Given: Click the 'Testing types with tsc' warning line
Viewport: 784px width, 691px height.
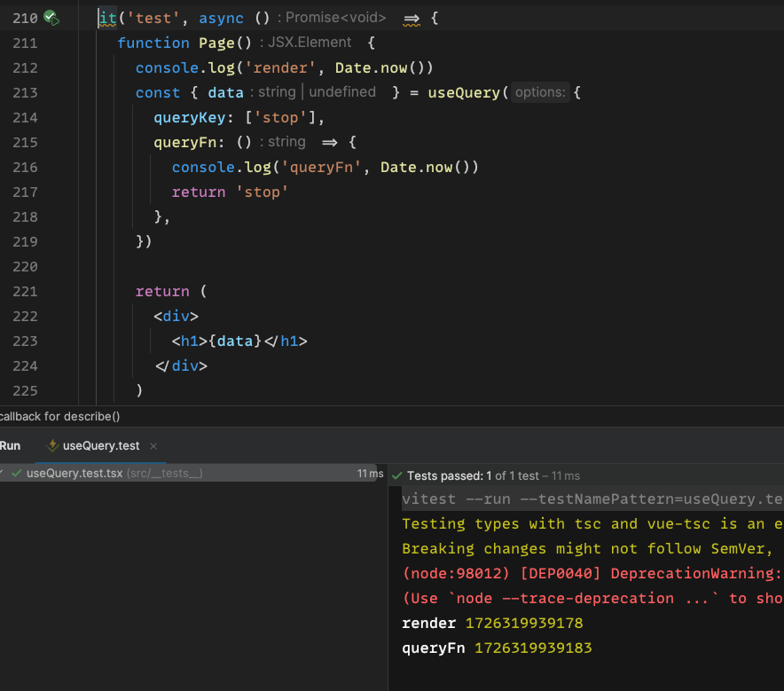Looking at the screenshot, I should [592, 523].
